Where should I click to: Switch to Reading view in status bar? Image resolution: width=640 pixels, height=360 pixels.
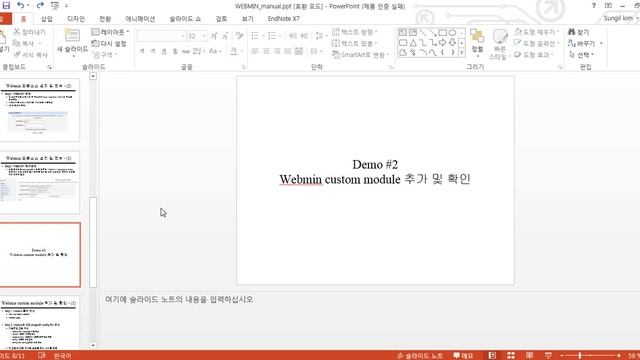point(529,356)
